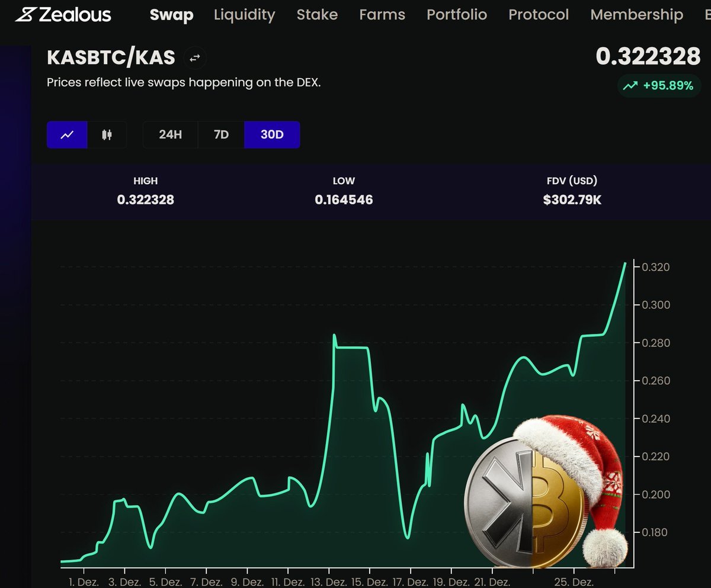Click the current price 0.322328
This screenshot has height=588, width=711.
(648, 56)
